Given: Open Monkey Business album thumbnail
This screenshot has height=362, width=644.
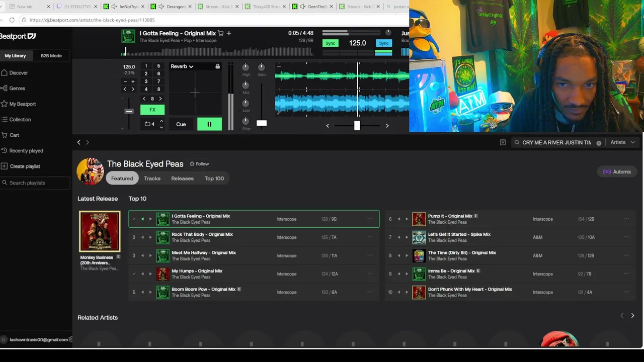Looking at the screenshot, I should (x=100, y=231).
